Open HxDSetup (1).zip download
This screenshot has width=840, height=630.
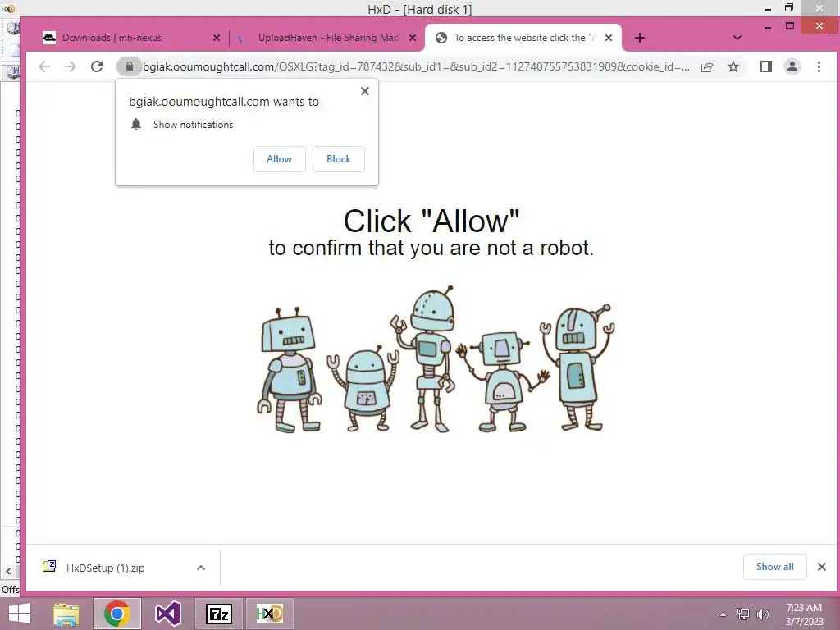106,568
